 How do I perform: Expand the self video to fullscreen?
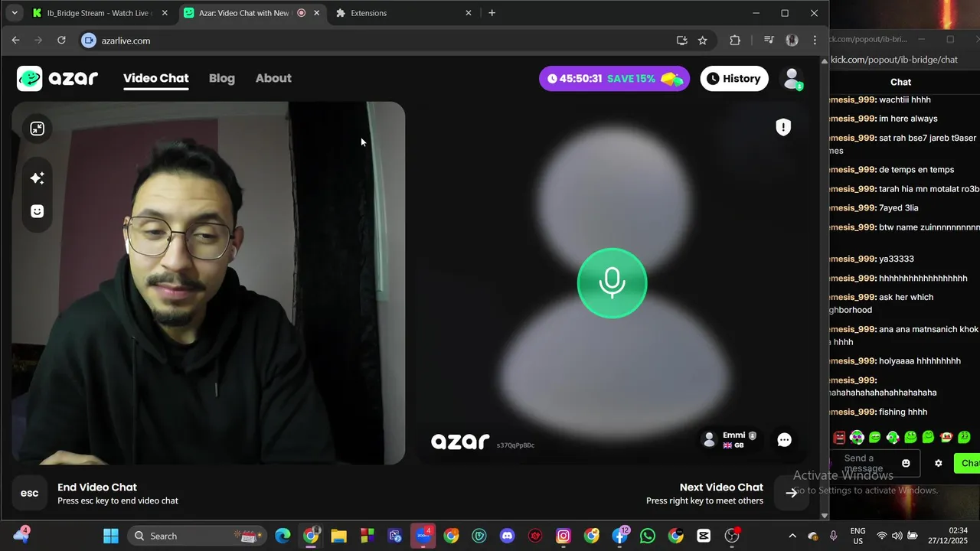coord(37,129)
